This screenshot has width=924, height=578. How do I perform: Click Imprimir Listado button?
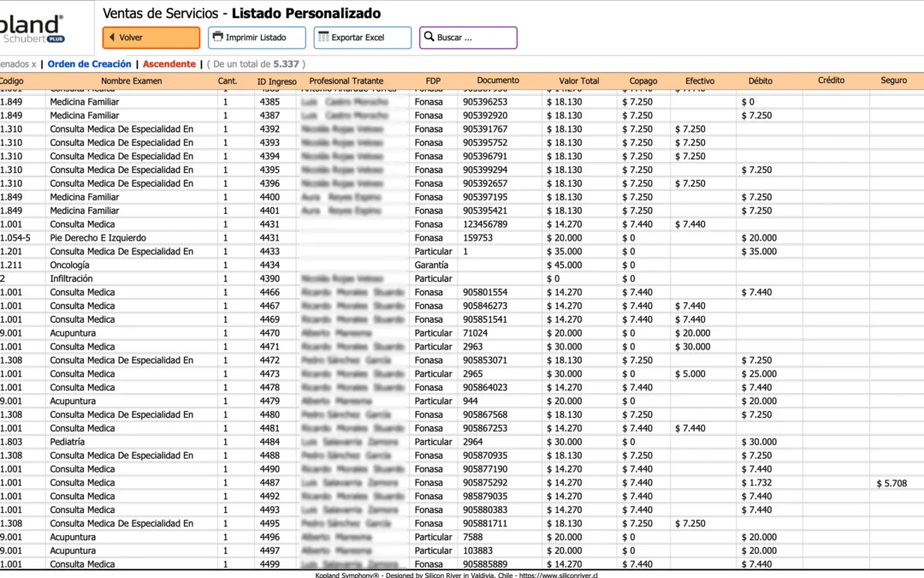point(257,38)
